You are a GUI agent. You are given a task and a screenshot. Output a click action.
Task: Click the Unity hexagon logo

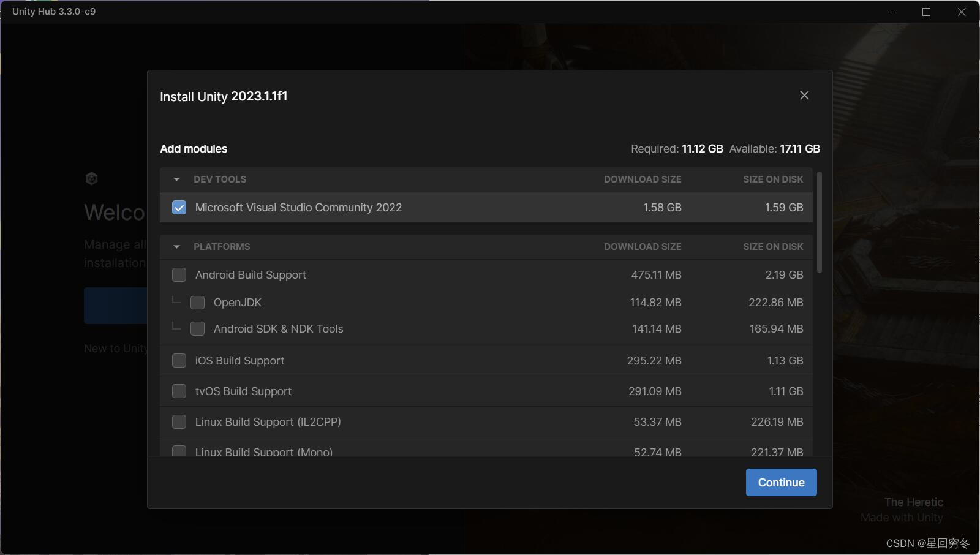click(x=92, y=178)
